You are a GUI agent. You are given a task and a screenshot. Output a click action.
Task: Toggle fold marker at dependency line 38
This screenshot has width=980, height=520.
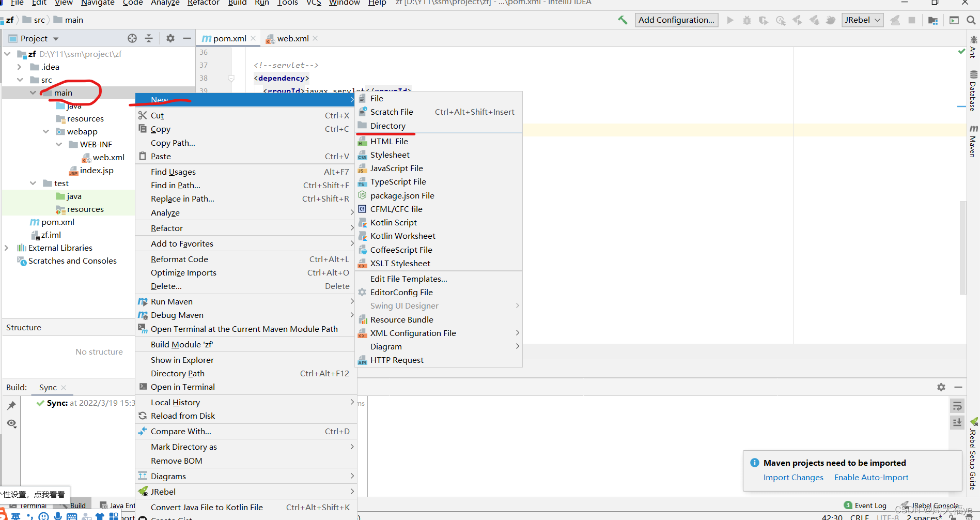(231, 78)
